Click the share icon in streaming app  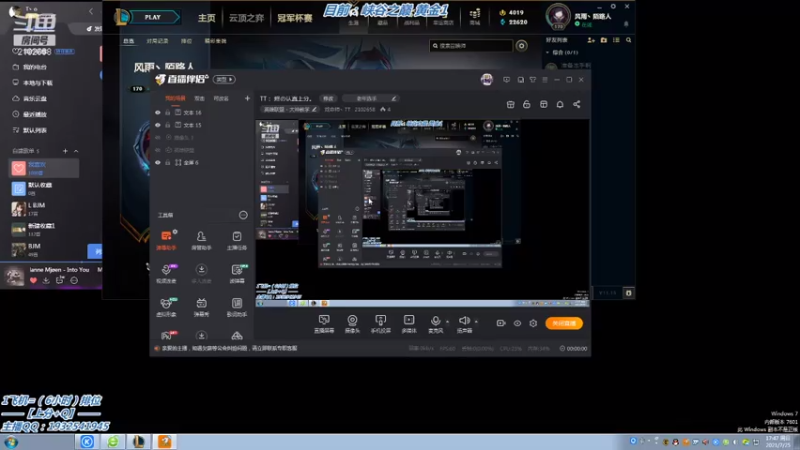[577, 105]
